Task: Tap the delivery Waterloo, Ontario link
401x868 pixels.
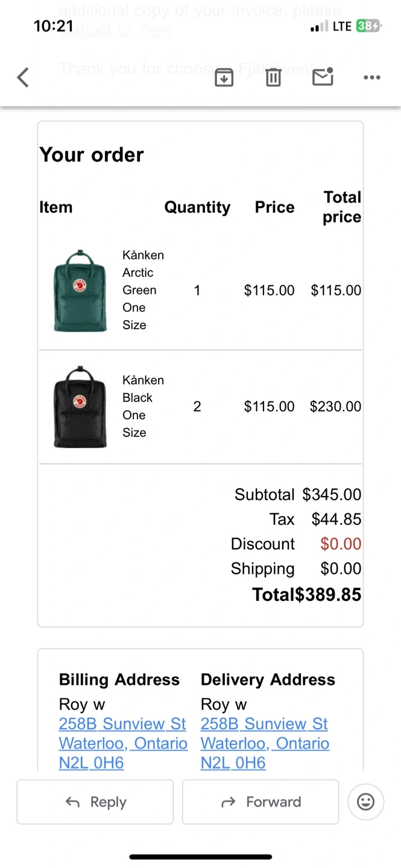Action: (265, 743)
